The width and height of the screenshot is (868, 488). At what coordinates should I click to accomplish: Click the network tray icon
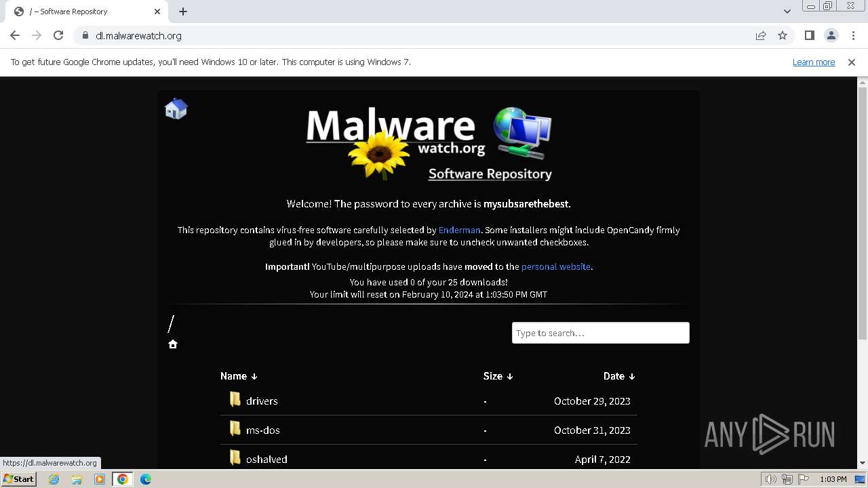tap(787, 479)
